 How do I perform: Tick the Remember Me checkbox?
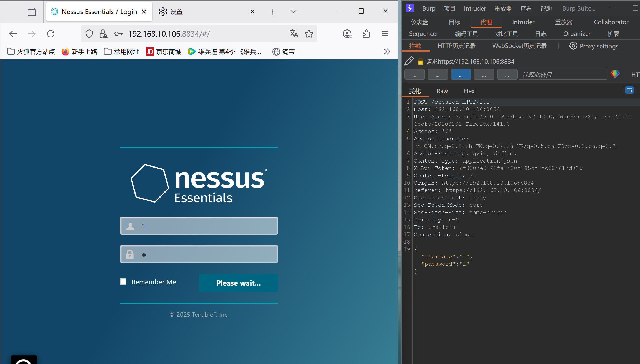click(x=123, y=281)
